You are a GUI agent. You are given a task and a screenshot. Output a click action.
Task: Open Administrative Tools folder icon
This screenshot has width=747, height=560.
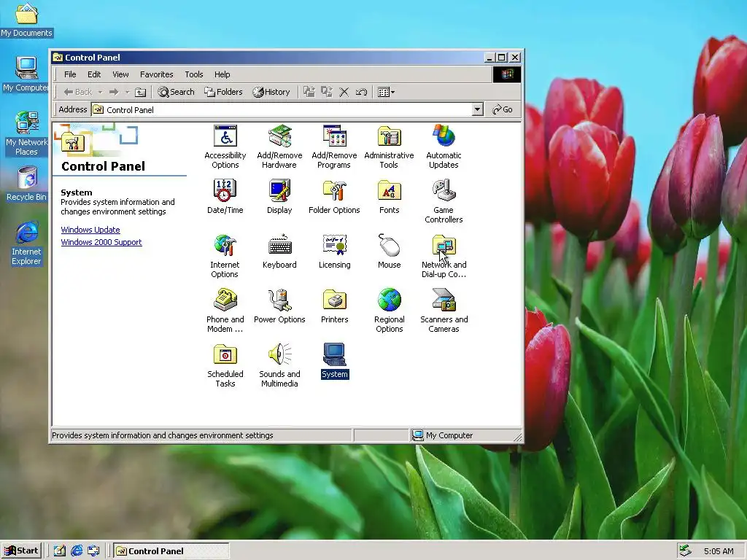pos(390,136)
